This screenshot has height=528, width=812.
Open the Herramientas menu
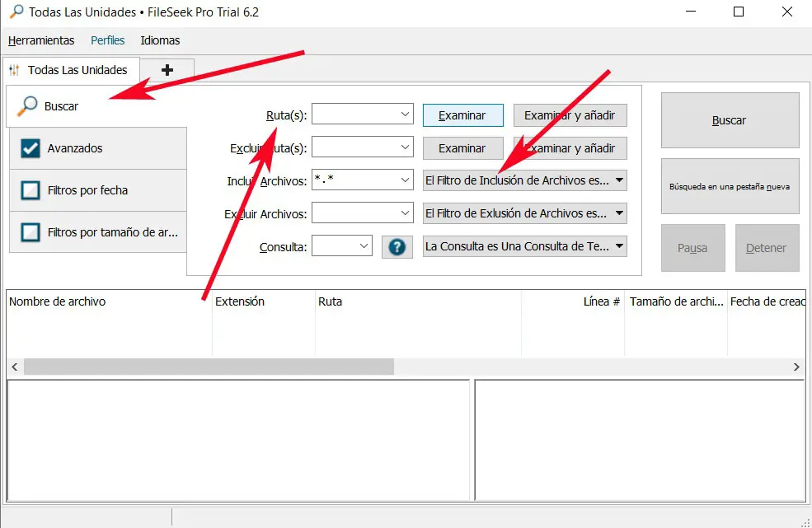click(41, 40)
